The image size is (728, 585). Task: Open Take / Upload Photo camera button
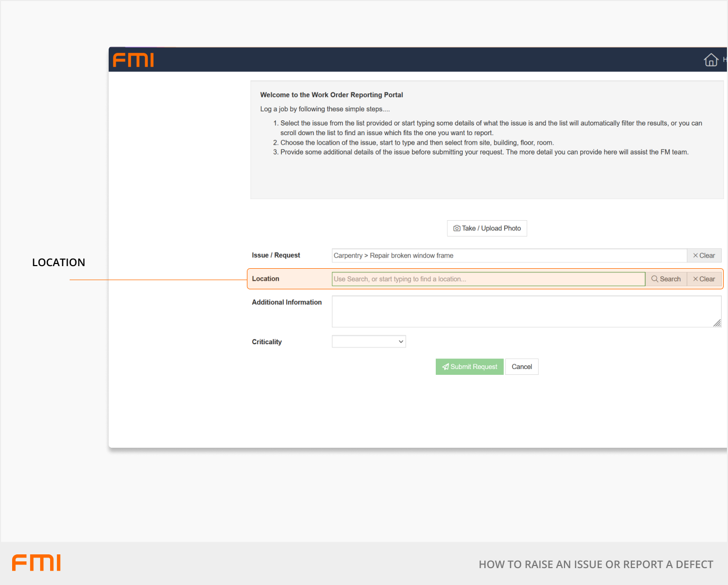486,228
